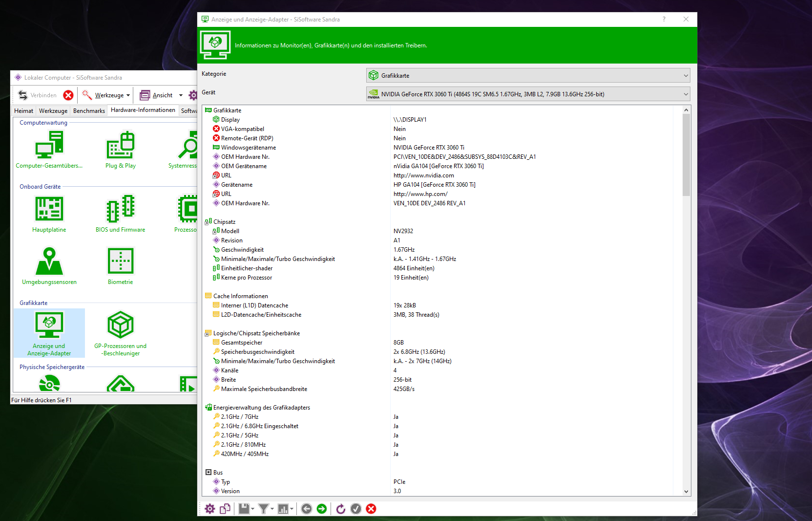Click the http://www.nvidia.com URL value
Image resolution: width=812 pixels, height=521 pixels.
point(424,175)
